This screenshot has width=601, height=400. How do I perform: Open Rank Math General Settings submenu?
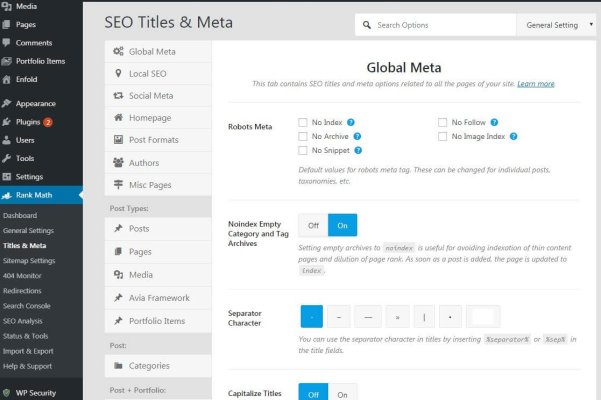point(28,230)
